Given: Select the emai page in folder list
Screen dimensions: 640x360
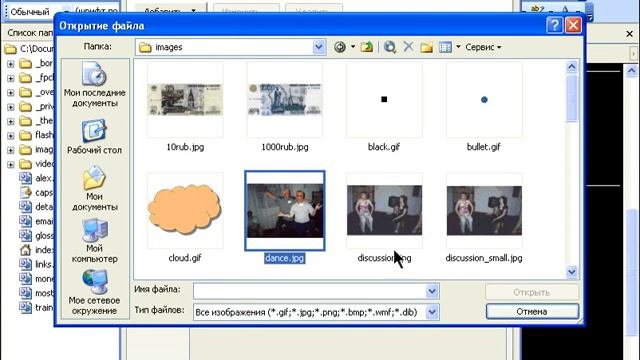Looking at the screenshot, I should pyautogui.click(x=36, y=221).
